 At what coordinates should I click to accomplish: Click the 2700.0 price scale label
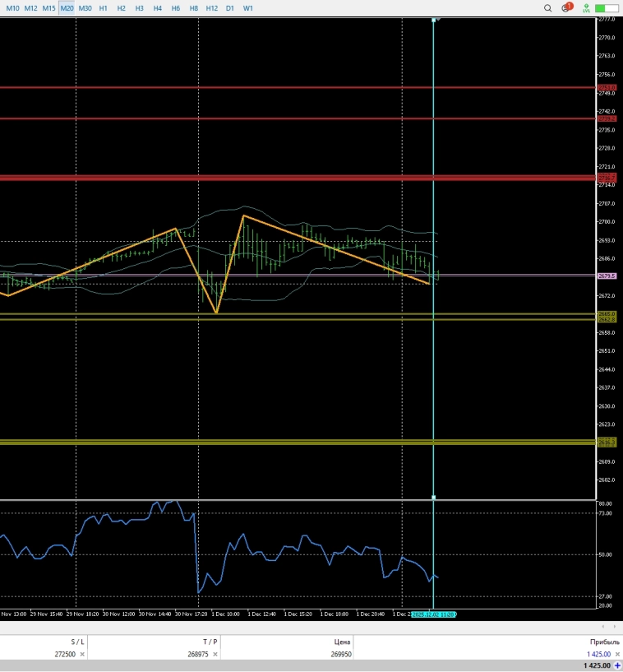pyautogui.click(x=607, y=222)
